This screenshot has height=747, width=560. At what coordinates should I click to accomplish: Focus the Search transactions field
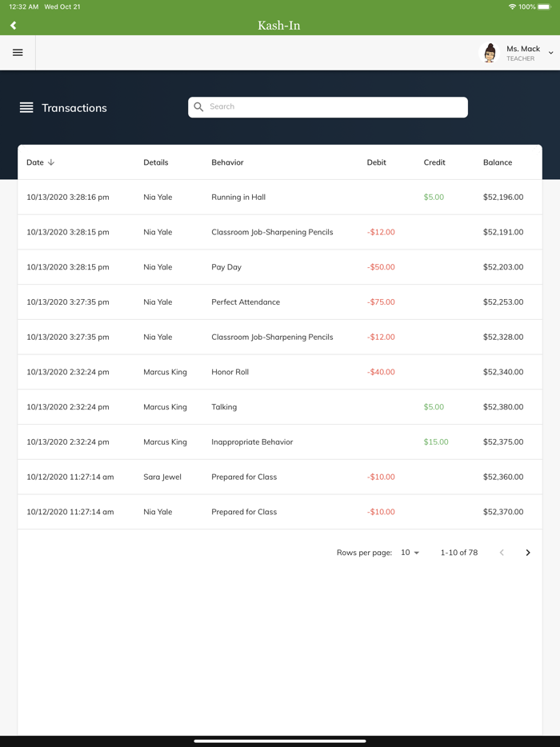pyautogui.click(x=336, y=107)
